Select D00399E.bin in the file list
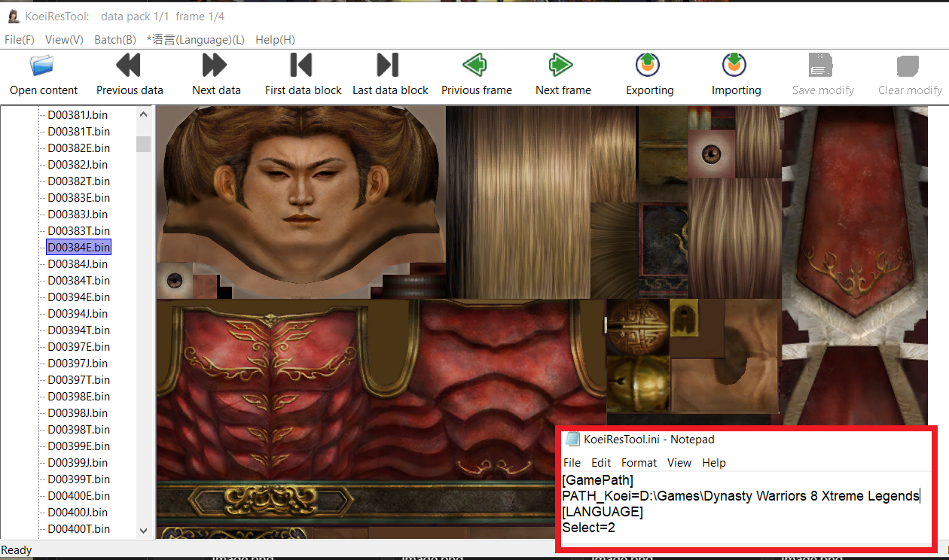This screenshot has width=949, height=560. click(x=78, y=446)
